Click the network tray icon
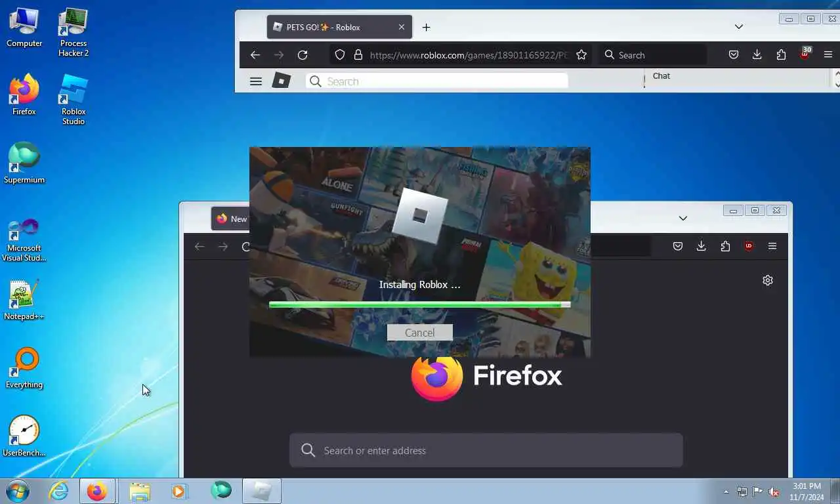The width and height of the screenshot is (840, 504). pyautogui.click(x=742, y=492)
